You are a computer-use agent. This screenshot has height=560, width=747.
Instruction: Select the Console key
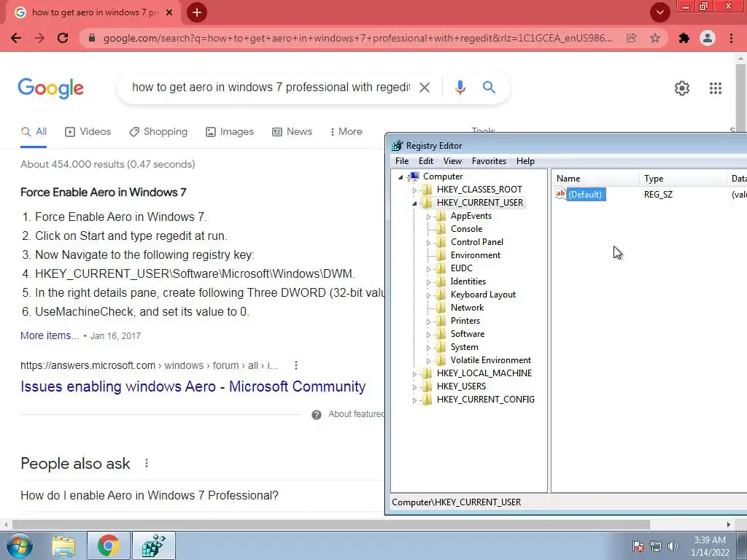coord(466,229)
